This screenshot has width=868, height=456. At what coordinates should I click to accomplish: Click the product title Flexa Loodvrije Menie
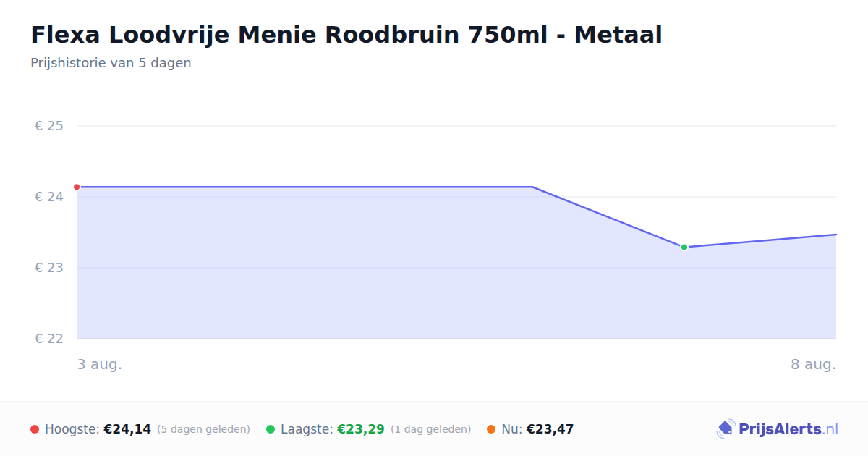tap(346, 34)
